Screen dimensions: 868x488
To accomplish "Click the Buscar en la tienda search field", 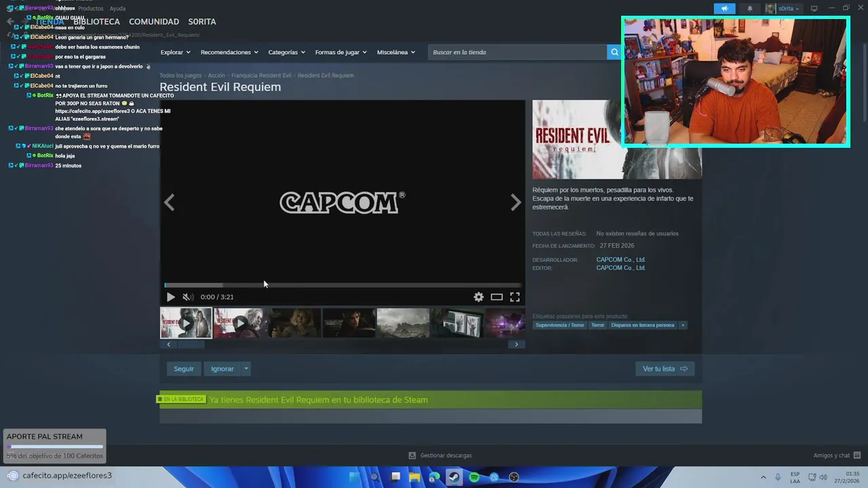I will [517, 52].
